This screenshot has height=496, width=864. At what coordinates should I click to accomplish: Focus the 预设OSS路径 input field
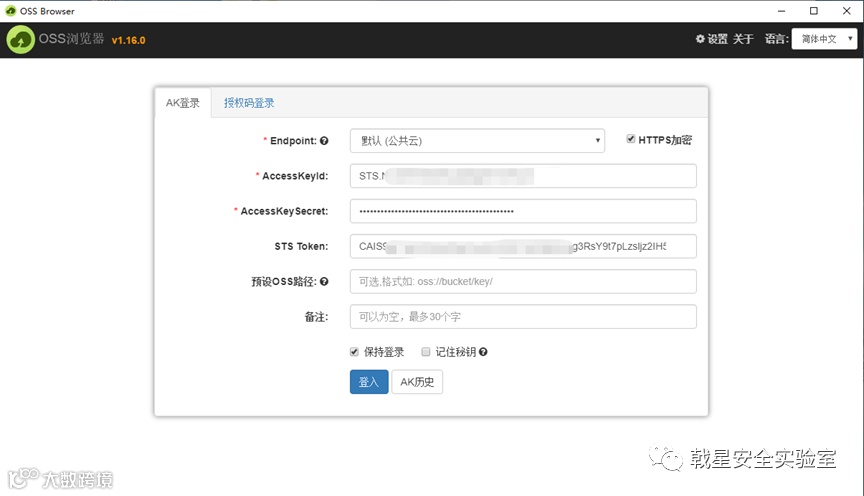(x=523, y=282)
